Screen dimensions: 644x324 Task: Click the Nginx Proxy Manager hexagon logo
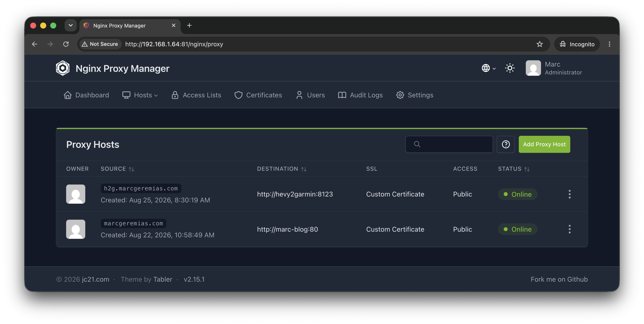[62, 68]
